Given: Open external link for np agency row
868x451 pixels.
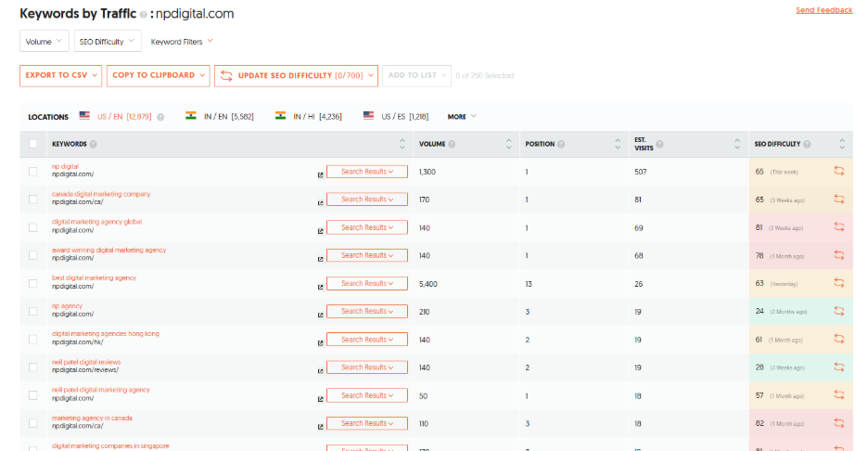Looking at the screenshot, I should [320, 315].
